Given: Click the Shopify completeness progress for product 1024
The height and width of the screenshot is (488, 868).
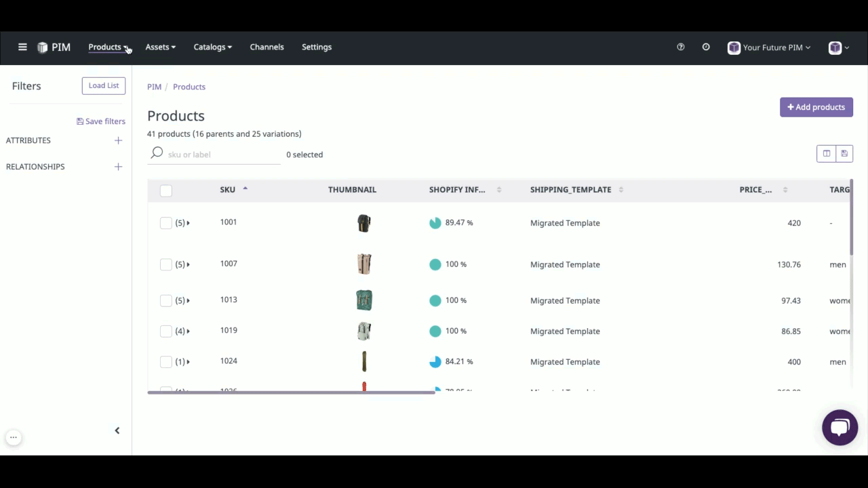Looking at the screenshot, I should [x=435, y=361].
